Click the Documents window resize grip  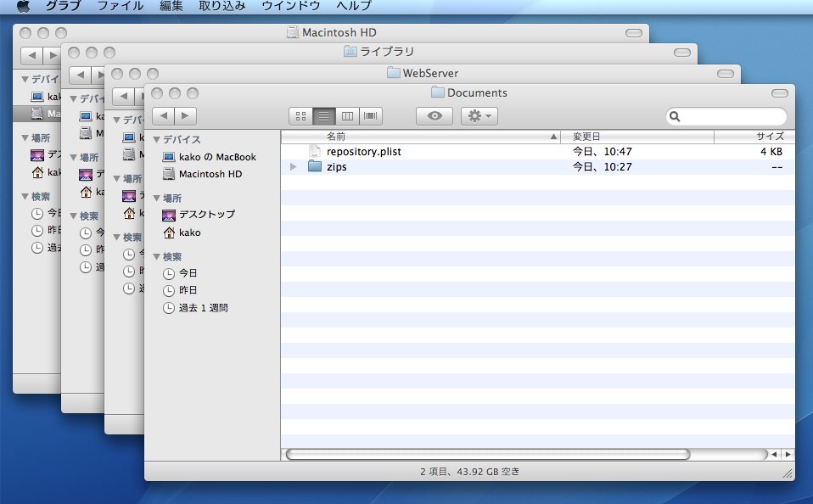[x=788, y=473]
